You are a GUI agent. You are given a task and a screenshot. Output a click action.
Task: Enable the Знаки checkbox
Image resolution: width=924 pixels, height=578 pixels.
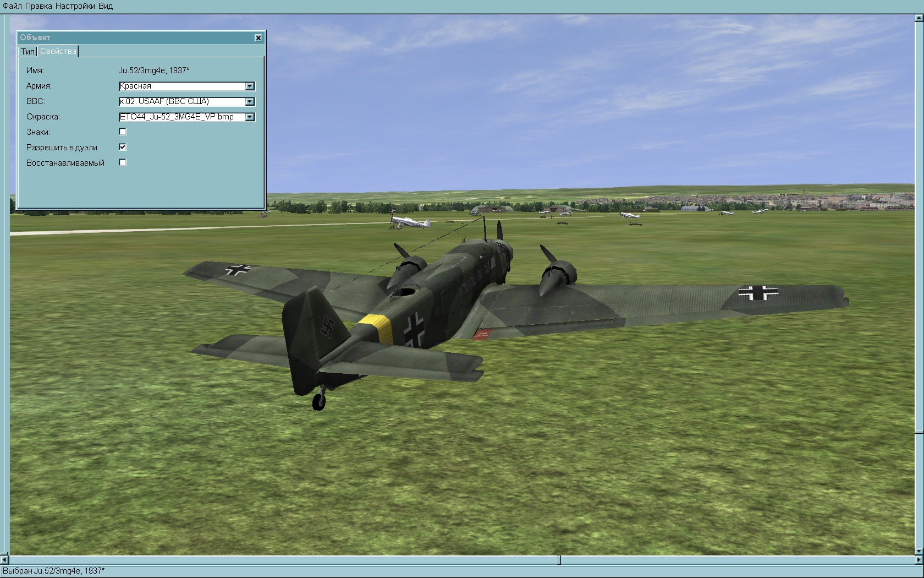pyautogui.click(x=123, y=132)
